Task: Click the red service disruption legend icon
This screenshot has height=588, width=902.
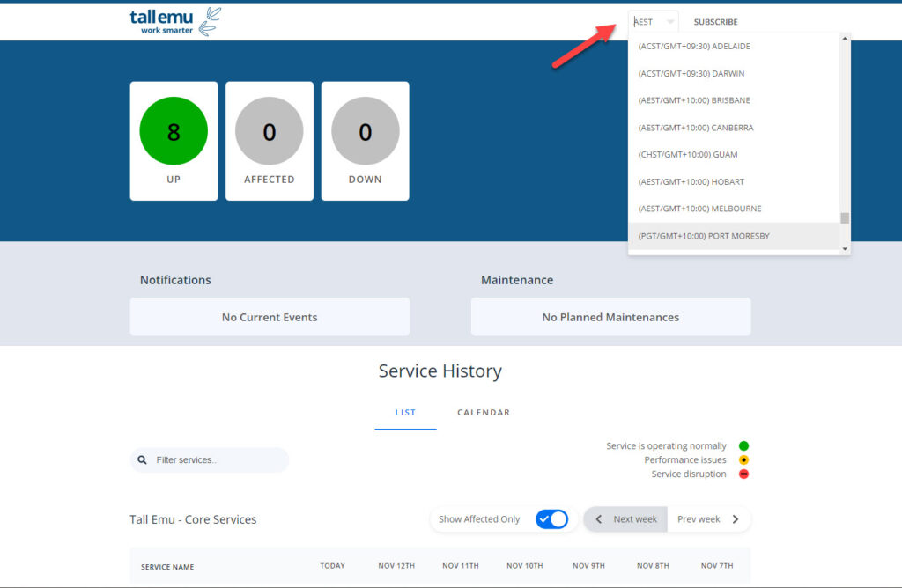Action: 743,474
